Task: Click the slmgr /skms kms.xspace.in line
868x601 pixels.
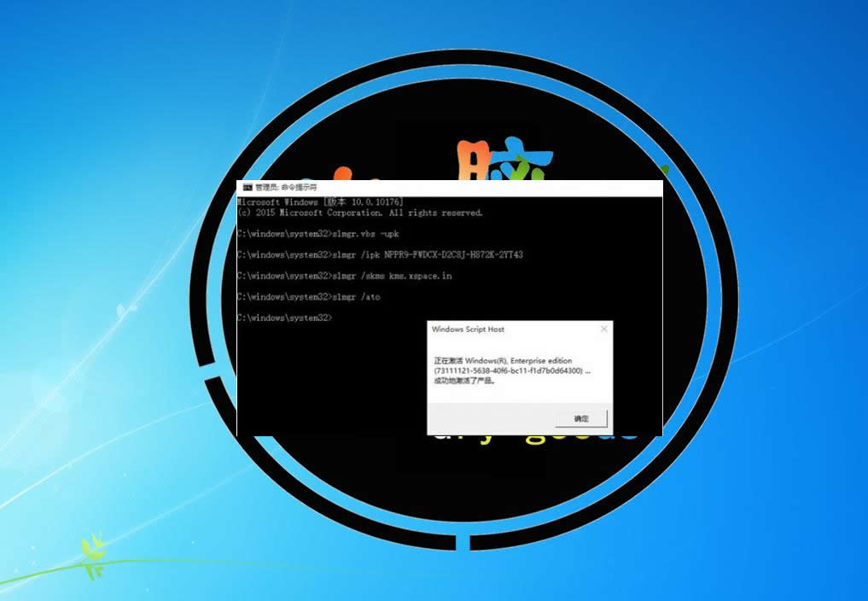Action: tap(344, 276)
